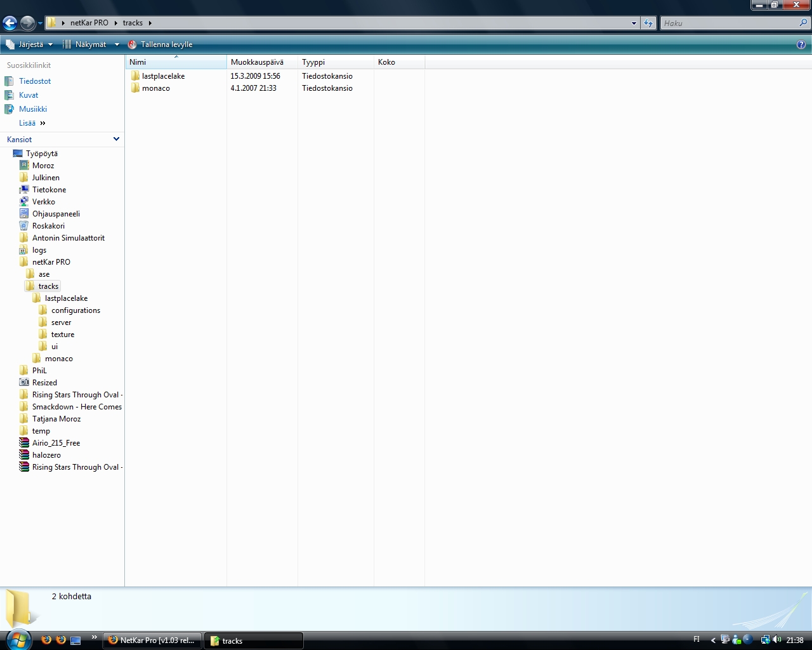This screenshot has width=812, height=650.
Task: Open the Tiedostot favorite link
Action: click(x=34, y=81)
